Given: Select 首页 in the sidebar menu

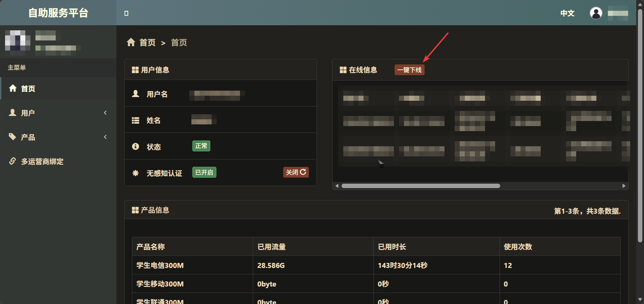Looking at the screenshot, I should coord(28,89).
